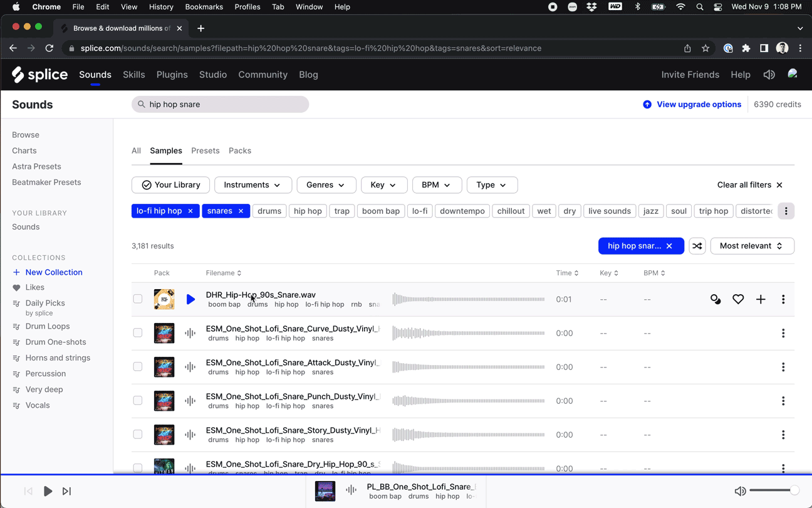Screen dimensions: 812x508
Task: Open the Most relevant sort dropdown
Action: point(752,245)
